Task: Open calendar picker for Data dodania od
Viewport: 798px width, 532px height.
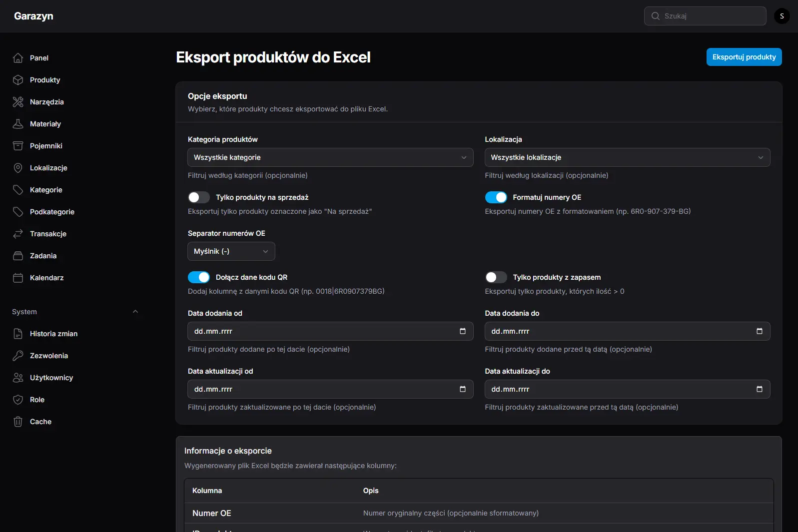Action: point(462,331)
